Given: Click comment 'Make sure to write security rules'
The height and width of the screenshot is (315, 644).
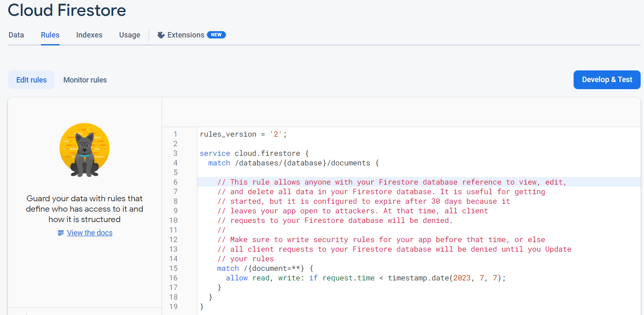Looking at the screenshot, I should pos(381,240).
